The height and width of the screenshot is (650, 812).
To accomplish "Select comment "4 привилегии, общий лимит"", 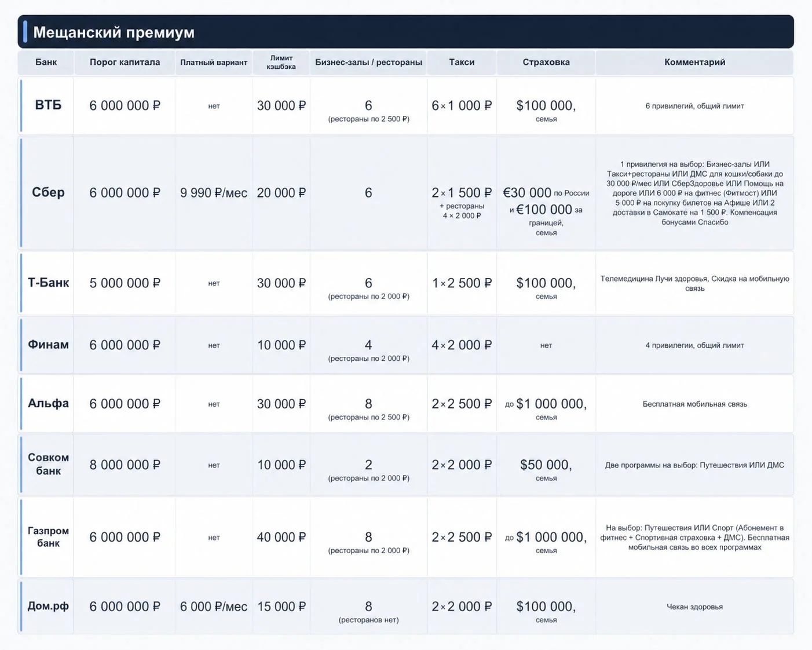I will (x=694, y=345).
